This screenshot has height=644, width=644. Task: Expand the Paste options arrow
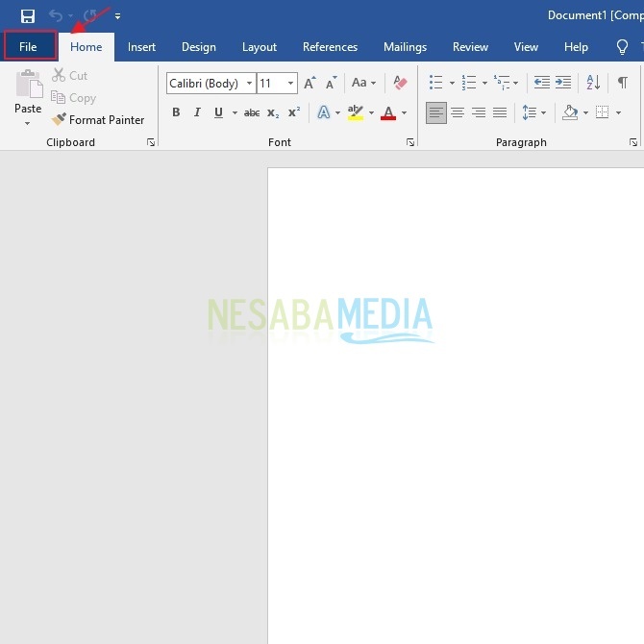click(27, 123)
